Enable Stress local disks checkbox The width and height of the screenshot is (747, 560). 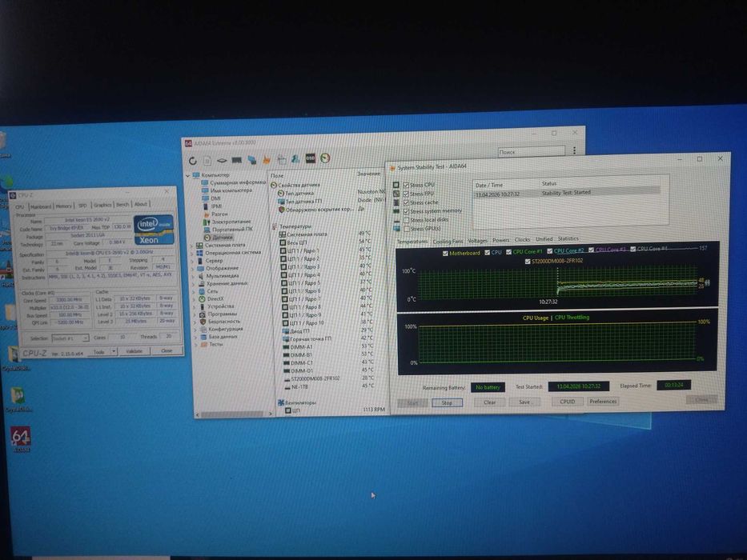[407, 220]
